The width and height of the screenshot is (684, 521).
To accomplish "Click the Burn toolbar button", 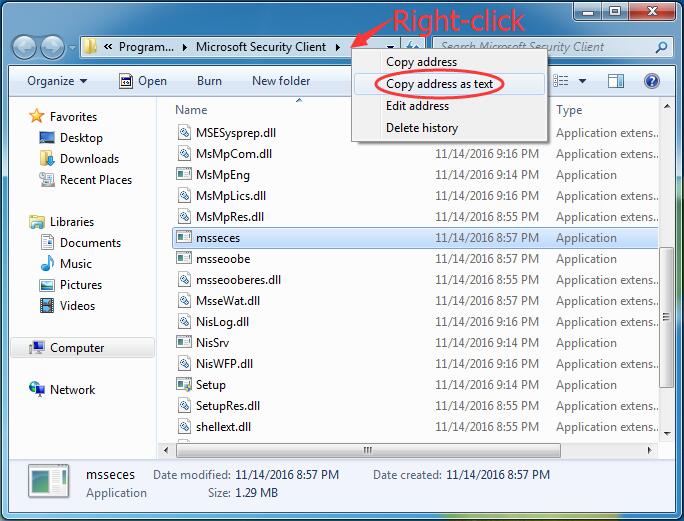I will click(x=209, y=81).
